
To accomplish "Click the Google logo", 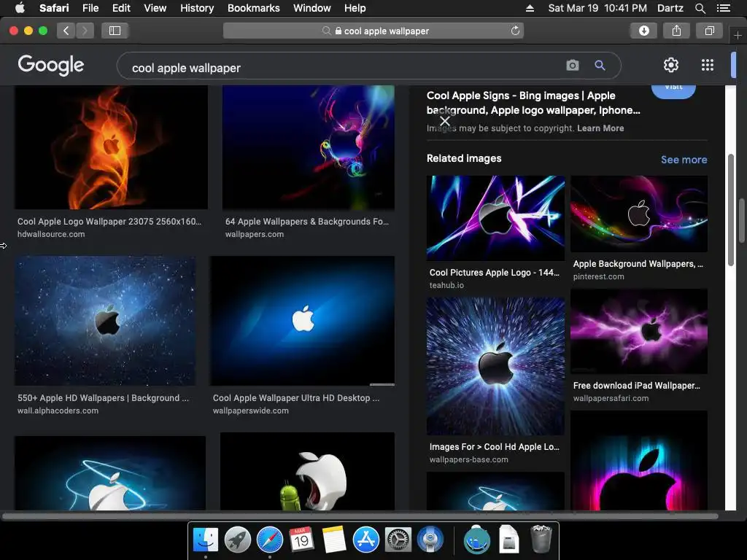I will [51, 65].
